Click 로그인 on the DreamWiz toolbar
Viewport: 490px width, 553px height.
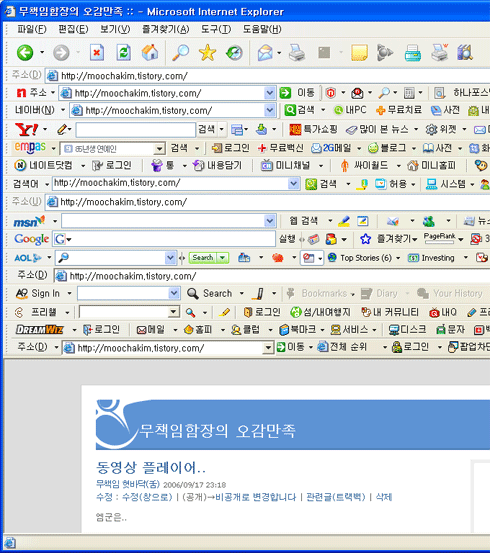101,330
